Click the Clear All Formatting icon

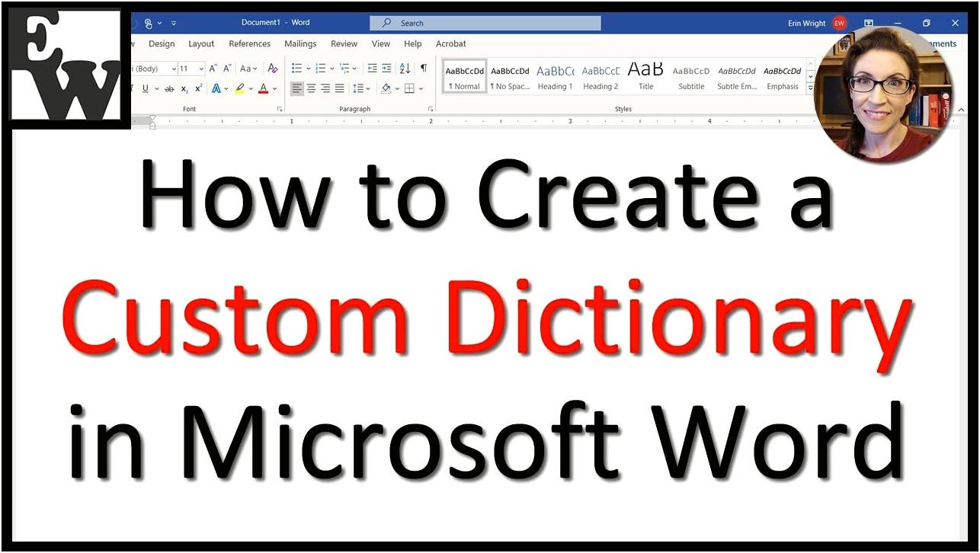[x=273, y=69]
